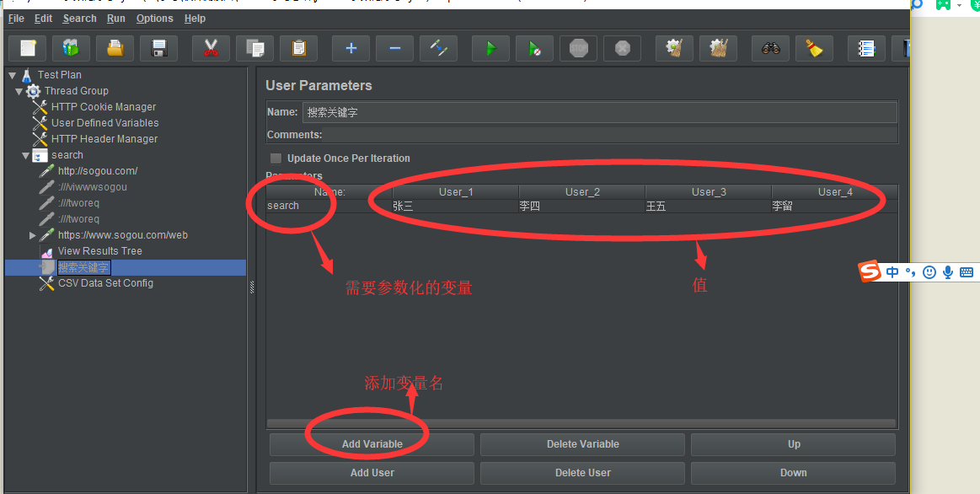Collapse all nodes with the minus icon
Screen dimensions: 980x494
tap(394, 48)
